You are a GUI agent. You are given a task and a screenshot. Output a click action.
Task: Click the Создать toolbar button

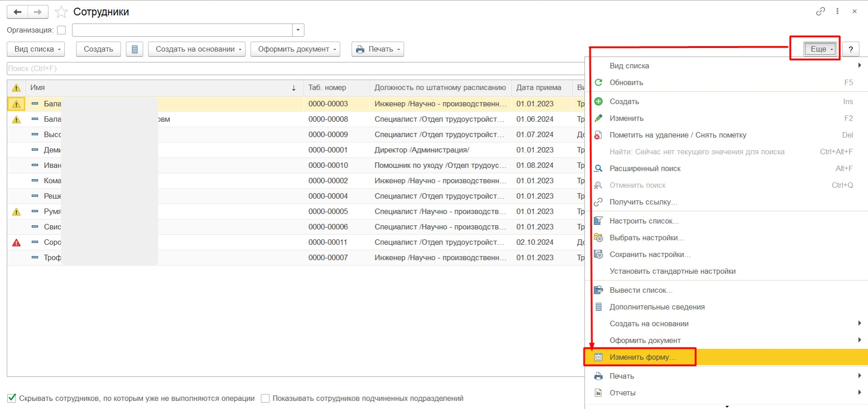[98, 49]
